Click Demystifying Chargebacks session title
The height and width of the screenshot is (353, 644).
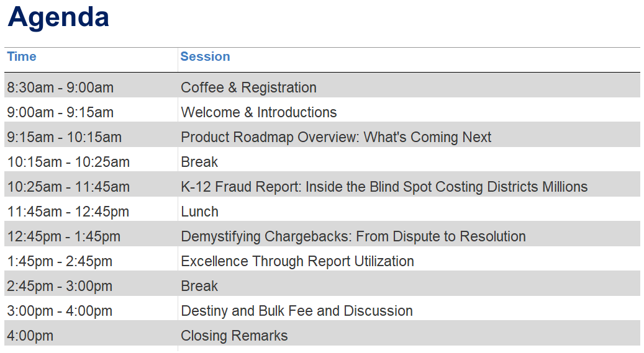click(x=353, y=236)
